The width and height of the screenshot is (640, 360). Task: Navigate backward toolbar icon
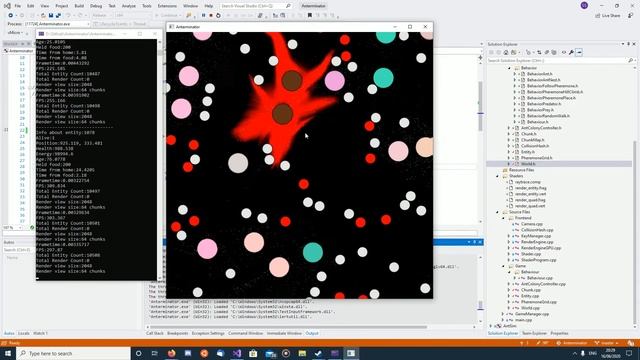[11, 15]
